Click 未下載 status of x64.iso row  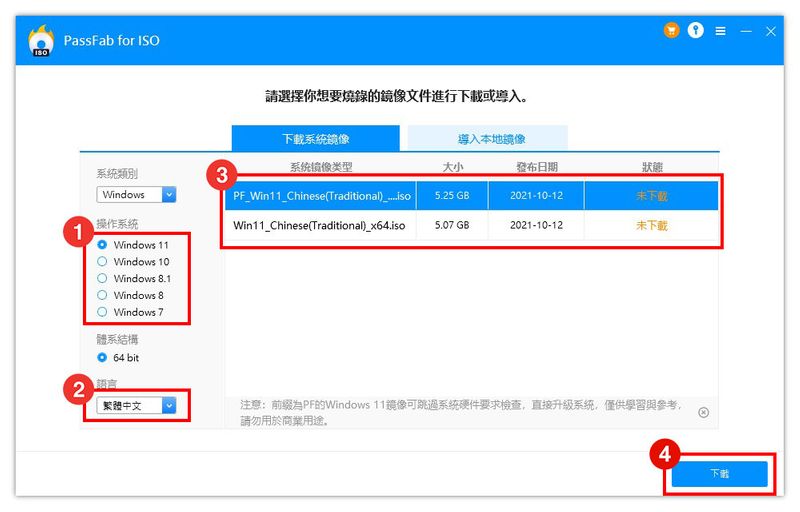click(652, 225)
